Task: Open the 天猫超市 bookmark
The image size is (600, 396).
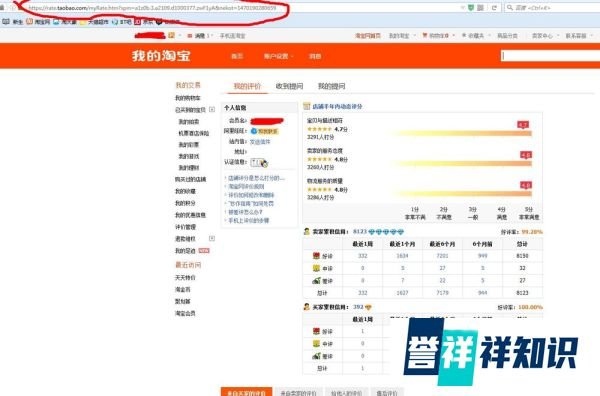Action: pos(94,22)
